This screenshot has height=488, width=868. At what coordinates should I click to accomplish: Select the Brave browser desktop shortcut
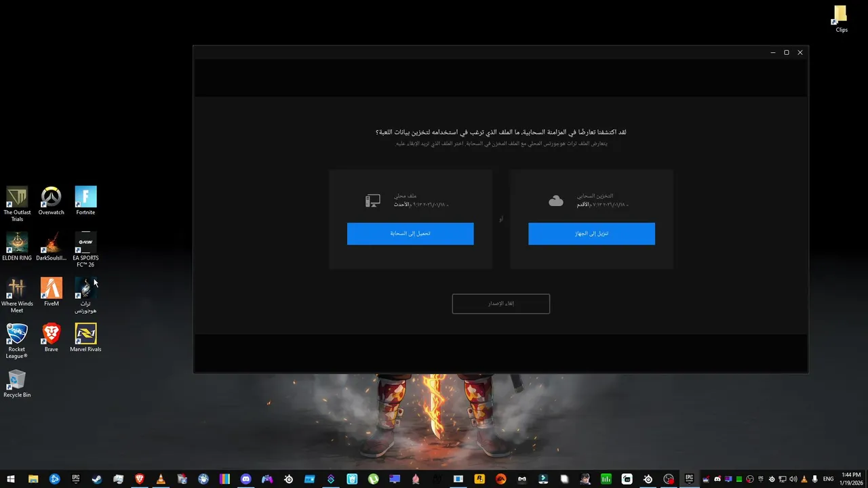click(x=51, y=337)
